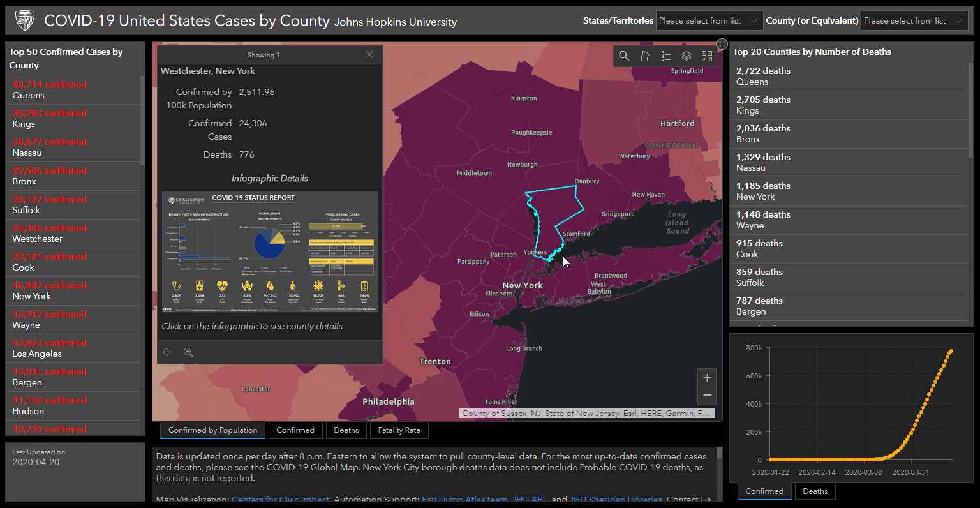
Task: Click the 2020-04-20 last updated date
Action: pyautogui.click(x=36, y=462)
